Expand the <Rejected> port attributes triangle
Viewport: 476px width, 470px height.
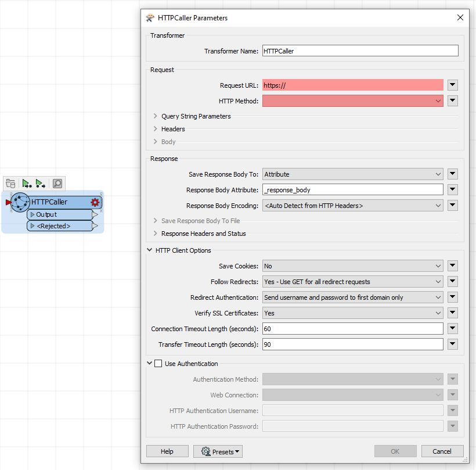[x=33, y=226]
